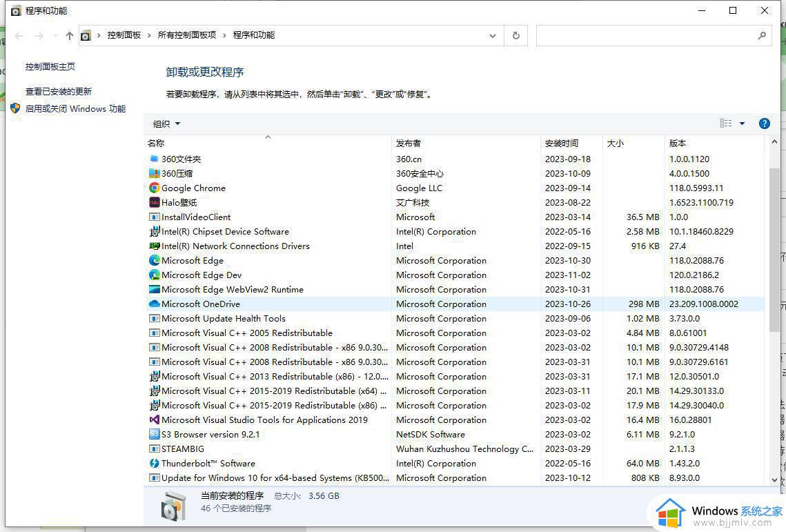Click the version 118.0.5993.11 cell
The height and width of the screenshot is (532, 786).
click(696, 188)
